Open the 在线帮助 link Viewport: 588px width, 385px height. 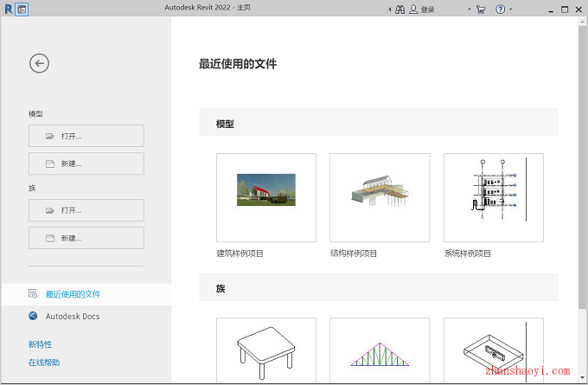(44, 363)
